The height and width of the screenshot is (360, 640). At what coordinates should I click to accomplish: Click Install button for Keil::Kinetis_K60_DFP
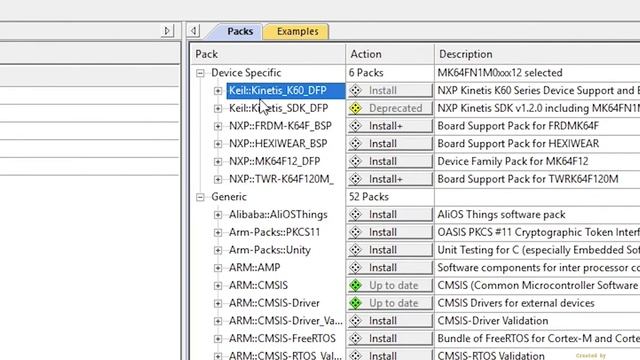[x=390, y=91]
